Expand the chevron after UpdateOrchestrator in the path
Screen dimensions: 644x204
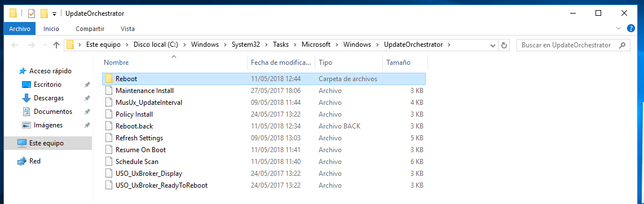tap(449, 45)
